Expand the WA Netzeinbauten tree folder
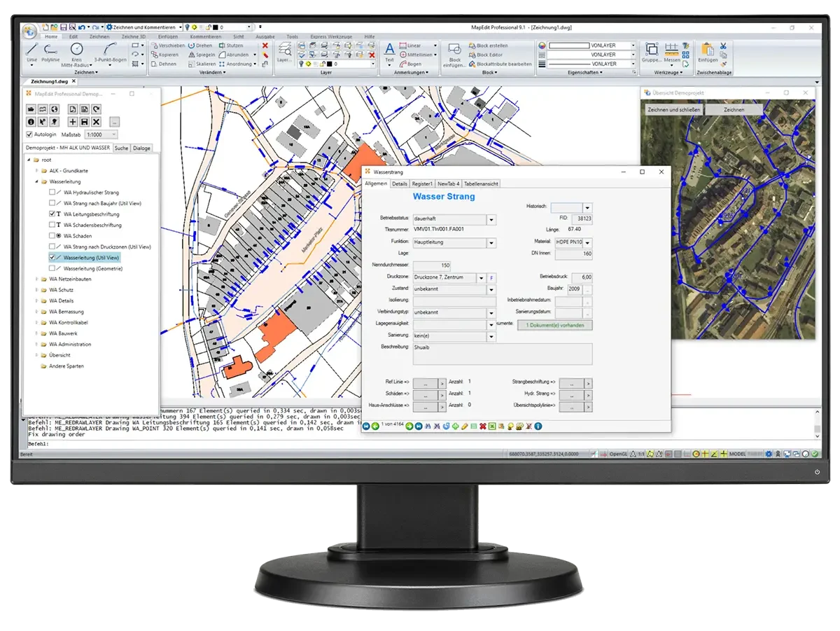The height and width of the screenshot is (631, 840). coord(36,279)
